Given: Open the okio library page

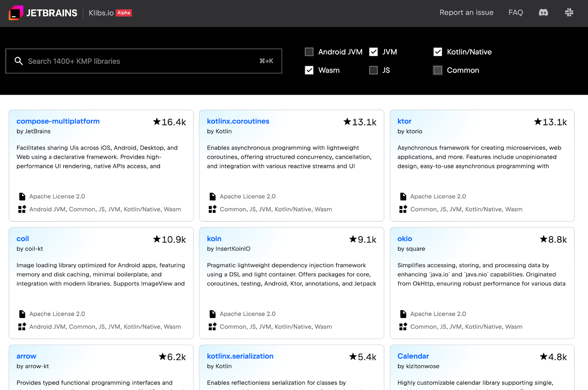Looking at the screenshot, I should click(405, 239).
